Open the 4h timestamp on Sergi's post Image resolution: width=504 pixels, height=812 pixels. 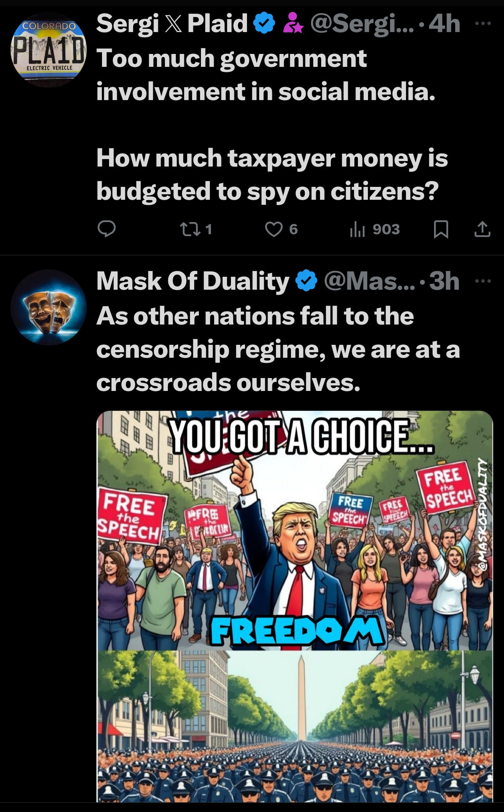444,23
